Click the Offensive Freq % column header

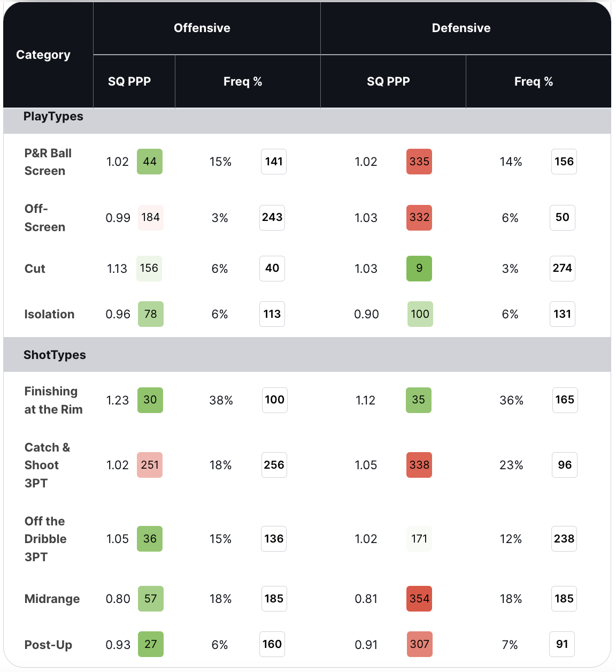(x=243, y=81)
